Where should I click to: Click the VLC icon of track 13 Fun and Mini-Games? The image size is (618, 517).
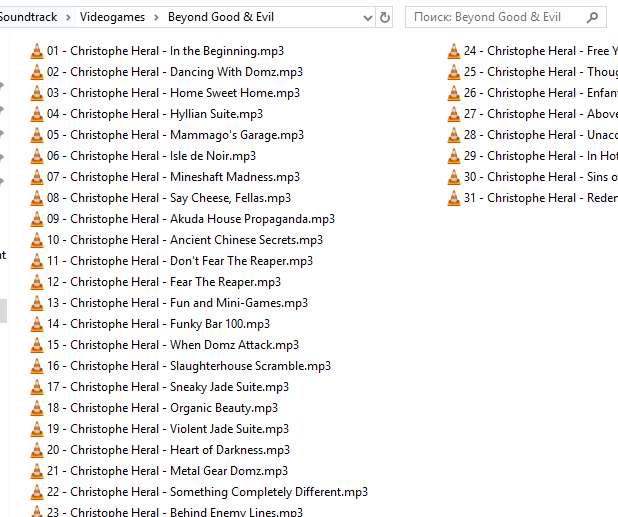(37, 303)
